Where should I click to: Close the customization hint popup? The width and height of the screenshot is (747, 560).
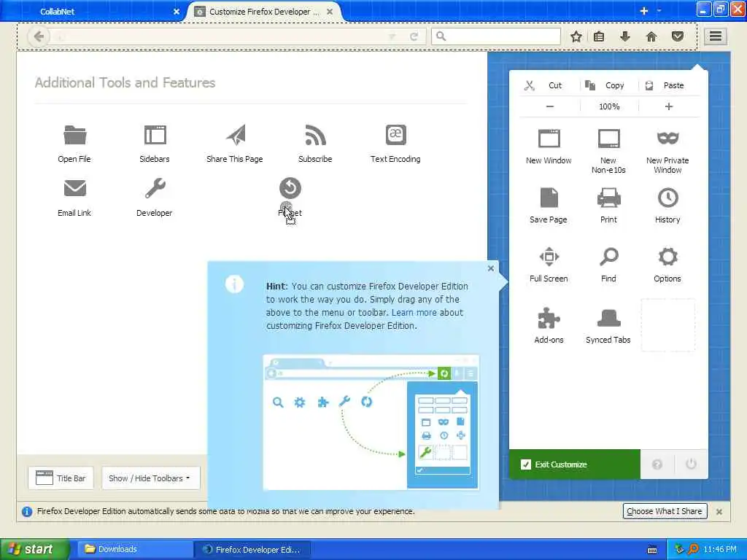click(491, 268)
